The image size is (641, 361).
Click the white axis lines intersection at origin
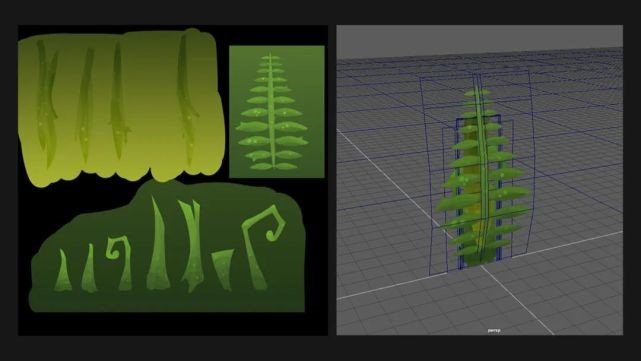482,266
